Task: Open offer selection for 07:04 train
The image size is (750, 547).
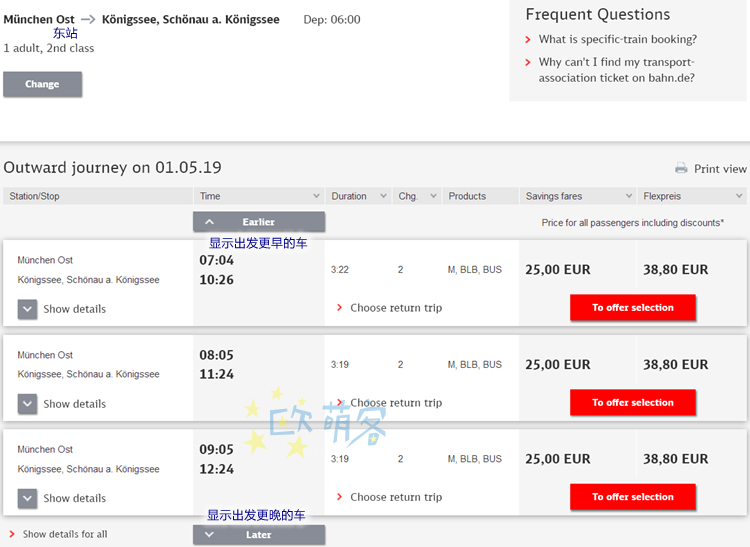Action: pyautogui.click(x=632, y=308)
